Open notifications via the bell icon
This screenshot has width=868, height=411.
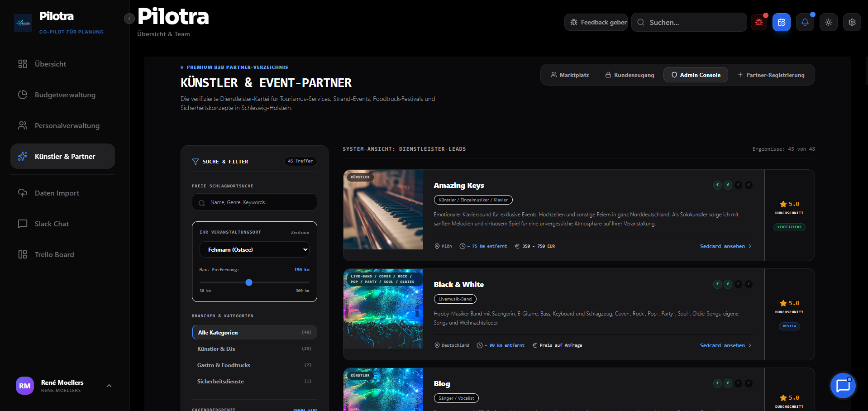pos(805,22)
